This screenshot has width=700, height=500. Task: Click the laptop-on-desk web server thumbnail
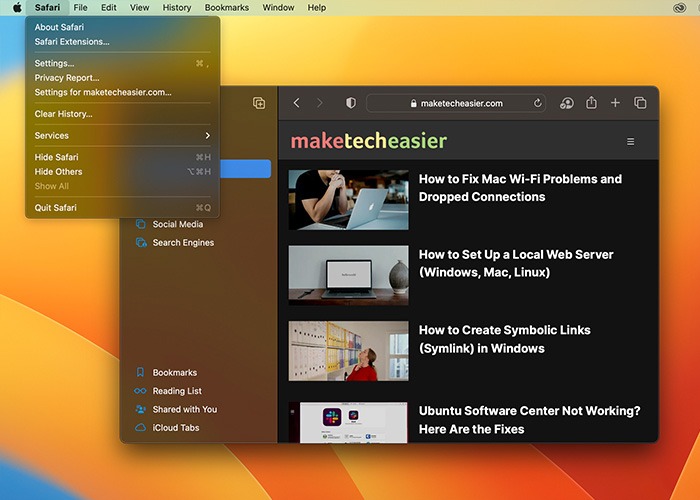[348, 275]
